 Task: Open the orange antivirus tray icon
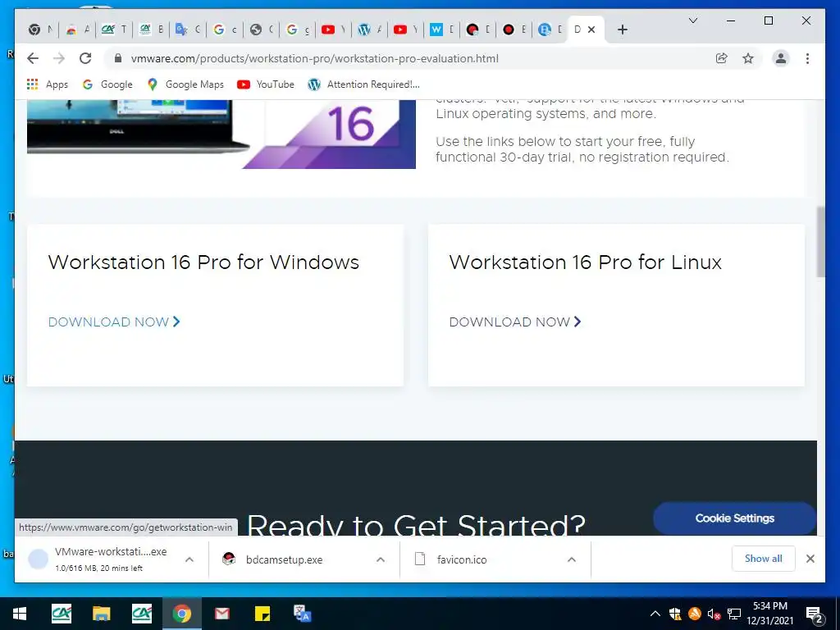click(x=694, y=614)
